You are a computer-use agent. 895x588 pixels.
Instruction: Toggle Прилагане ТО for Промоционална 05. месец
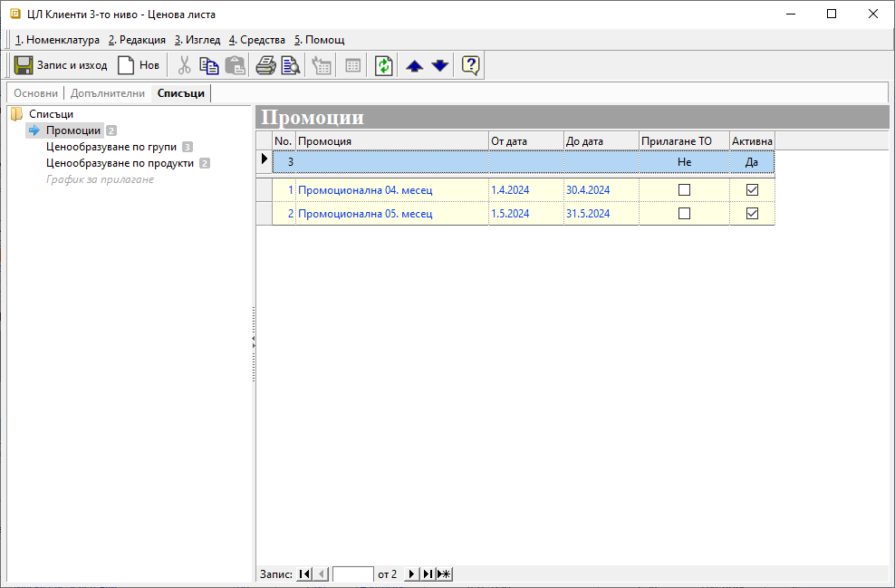tap(684, 214)
